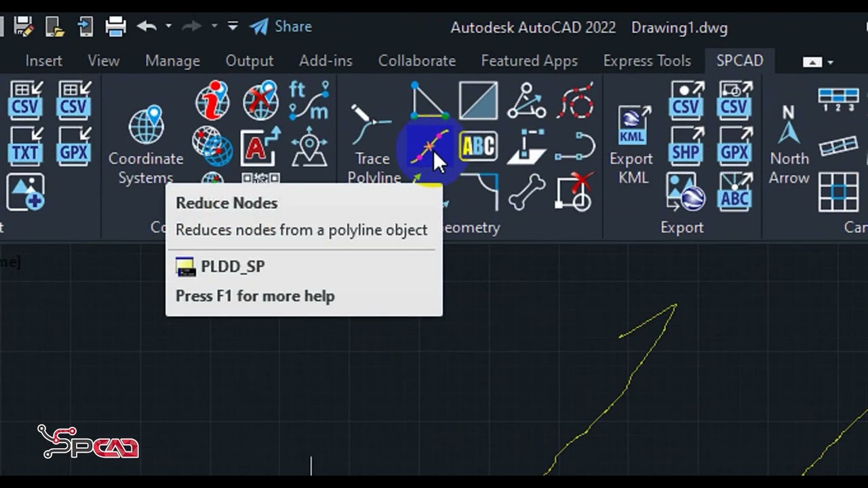Viewport: 868px width, 488px height.
Task: Click the U-shaped curved polyline icon
Action: click(576, 146)
